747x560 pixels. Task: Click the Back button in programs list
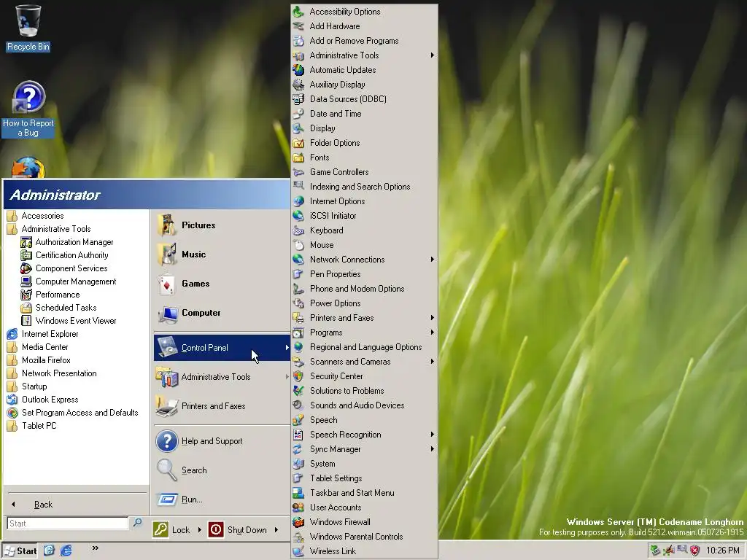(x=76, y=505)
